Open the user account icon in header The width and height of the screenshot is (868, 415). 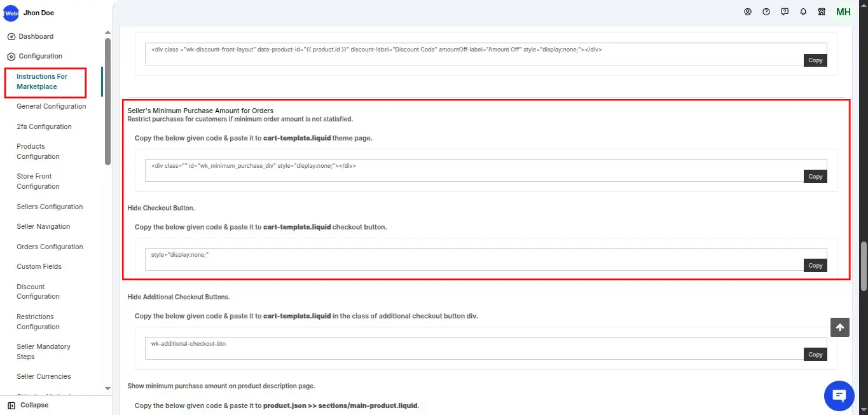pos(748,12)
